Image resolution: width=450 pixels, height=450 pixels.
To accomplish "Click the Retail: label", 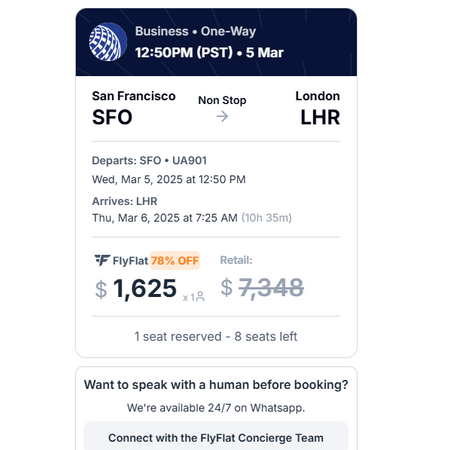I will pos(236,260).
